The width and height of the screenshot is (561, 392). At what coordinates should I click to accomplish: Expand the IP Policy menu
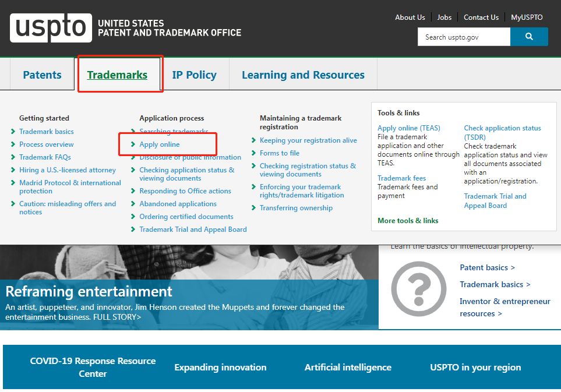click(194, 75)
